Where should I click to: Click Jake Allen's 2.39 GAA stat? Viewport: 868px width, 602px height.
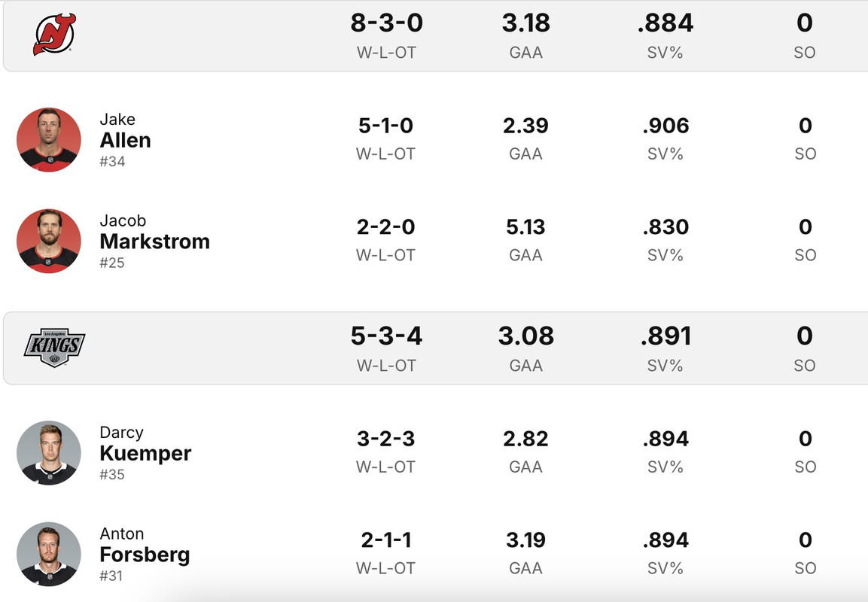pyautogui.click(x=525, y=126)
